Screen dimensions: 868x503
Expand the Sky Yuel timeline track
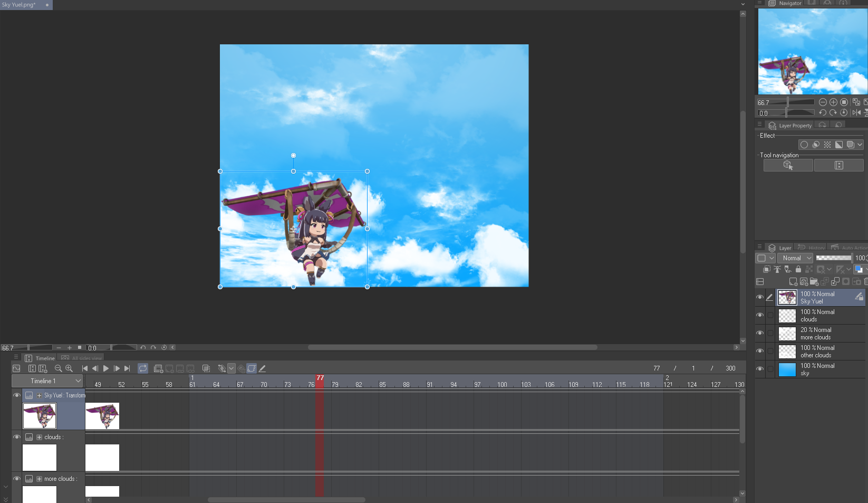point(39,395)
